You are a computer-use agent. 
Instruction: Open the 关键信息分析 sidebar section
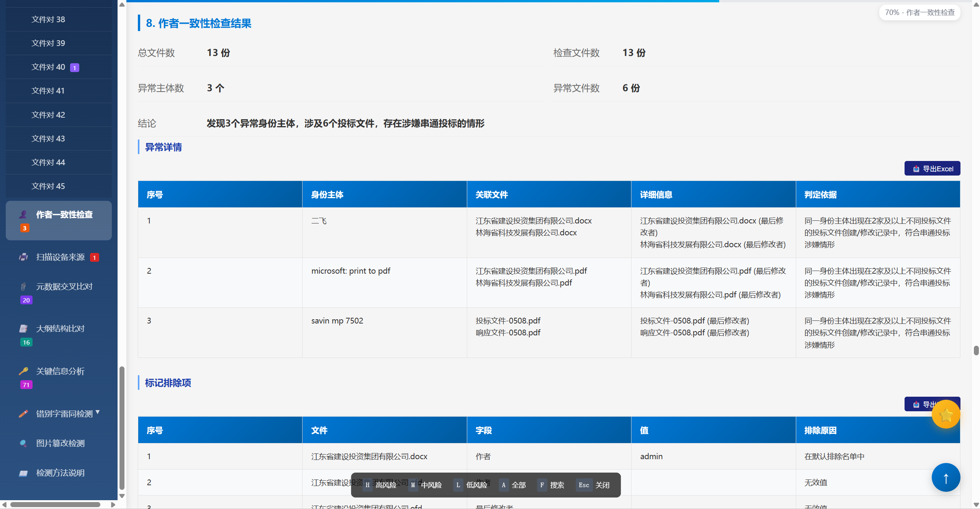(59, 378)
